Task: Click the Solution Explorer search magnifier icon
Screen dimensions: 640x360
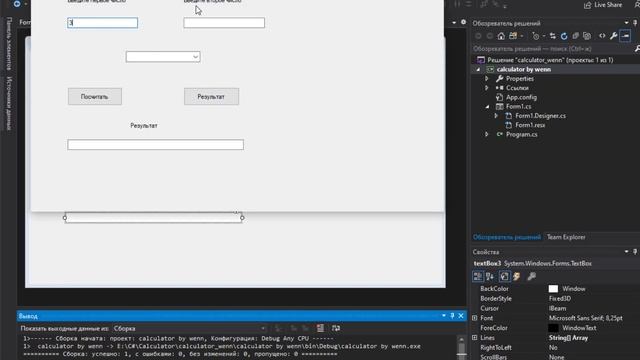Action: click(x=637, y=49)
